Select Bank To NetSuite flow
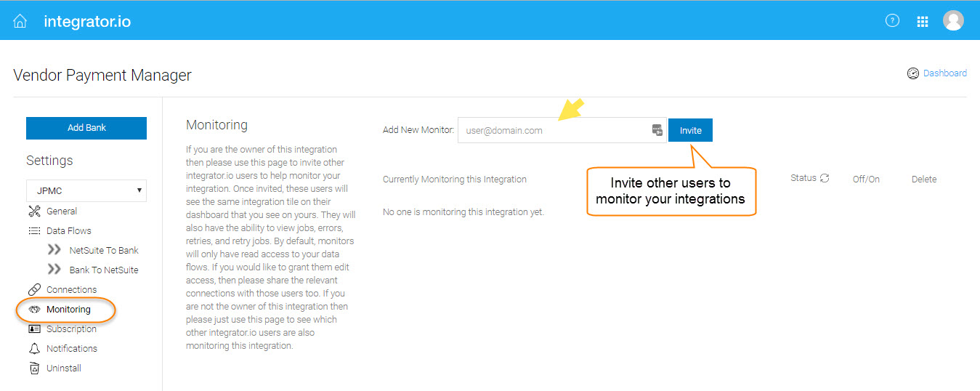The width and height of the screenshot is (980, 391). pyautogui.click(x=104, y=270)
